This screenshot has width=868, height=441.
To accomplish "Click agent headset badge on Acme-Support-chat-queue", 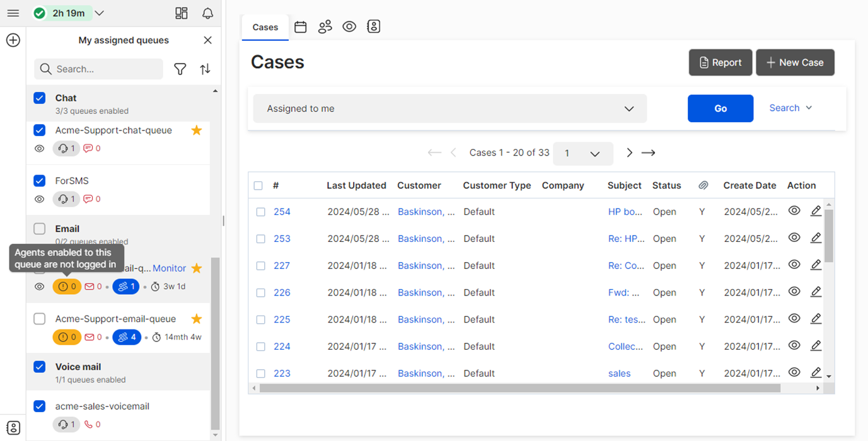I will tap(66, 149).
